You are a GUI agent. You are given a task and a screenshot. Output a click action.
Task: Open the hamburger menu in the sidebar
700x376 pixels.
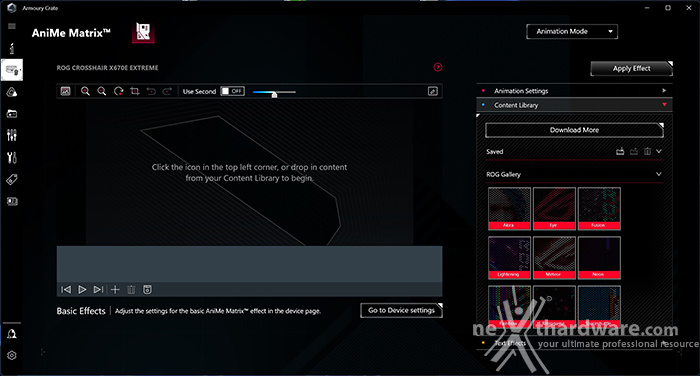click(12, 26)
